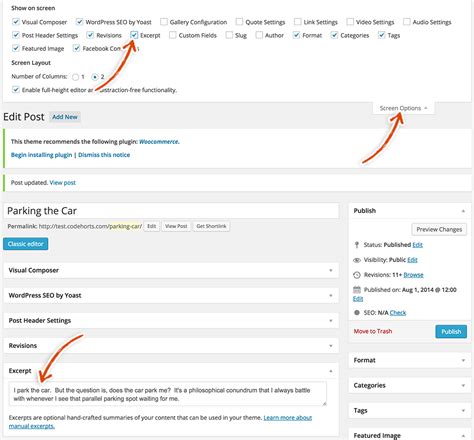Open the Woocommerce plugin link
This screenshot has width=474, height=440.
[159, 142]
